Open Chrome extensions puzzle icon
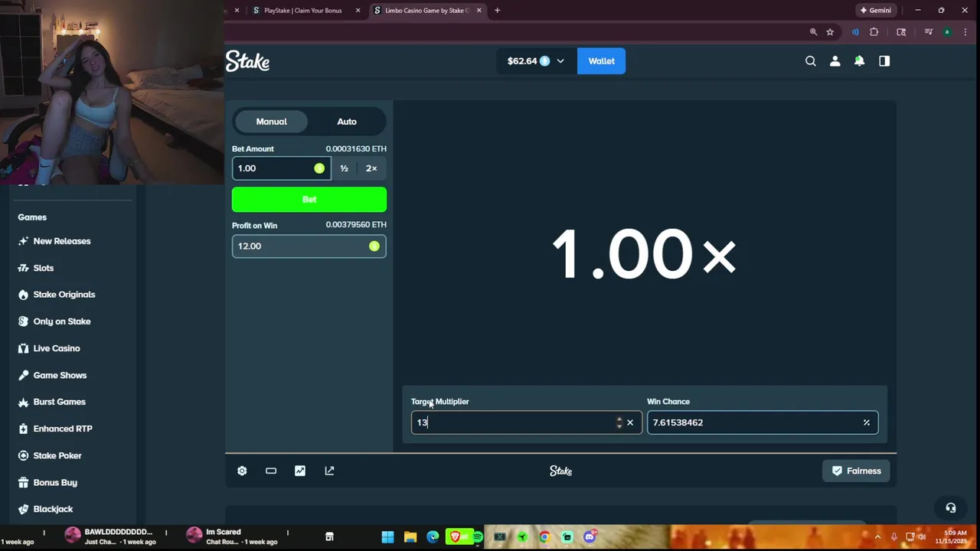The image size is (980, 551). click(x=874, y=32)
